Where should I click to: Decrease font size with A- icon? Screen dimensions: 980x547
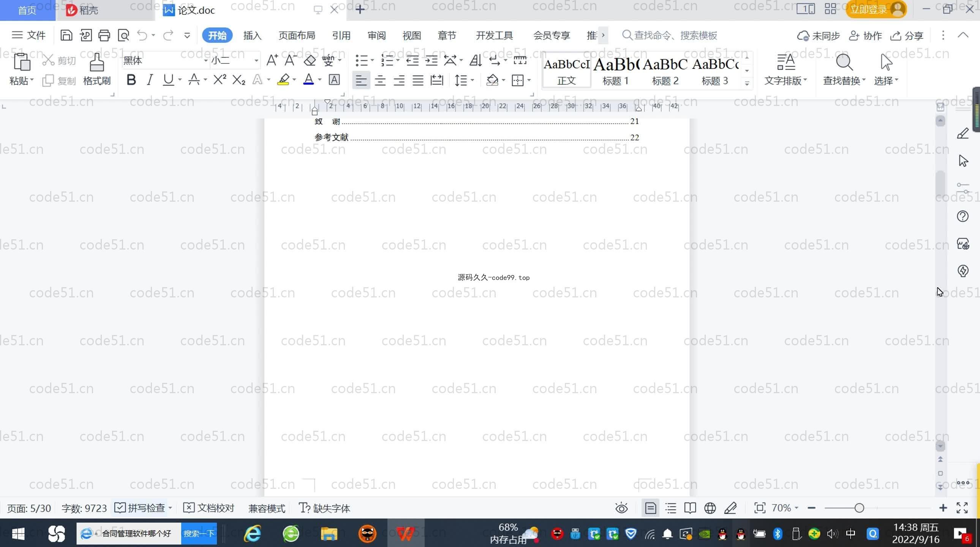point(290,60)
